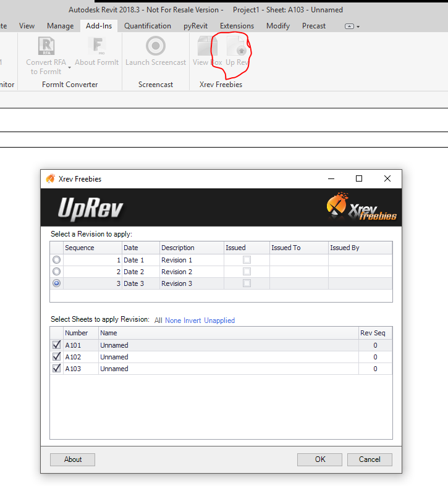Toggle Issued checkbox for Revision 3

pyautogui.click(x=247, y=283)
